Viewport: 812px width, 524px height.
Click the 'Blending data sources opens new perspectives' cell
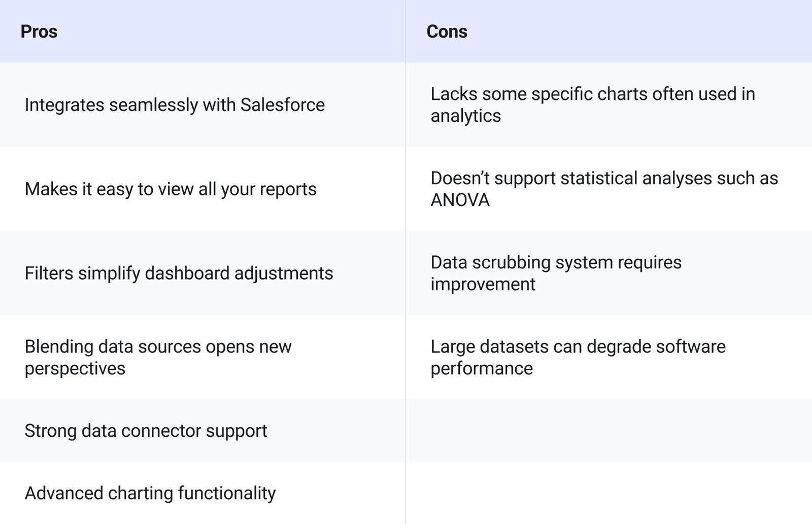tap(158, 357)
